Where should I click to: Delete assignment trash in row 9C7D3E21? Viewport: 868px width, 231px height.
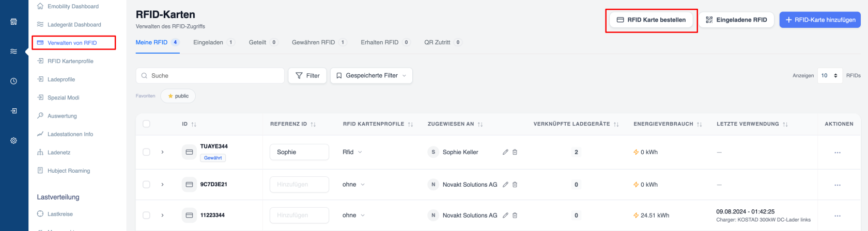tap(515, 185)
